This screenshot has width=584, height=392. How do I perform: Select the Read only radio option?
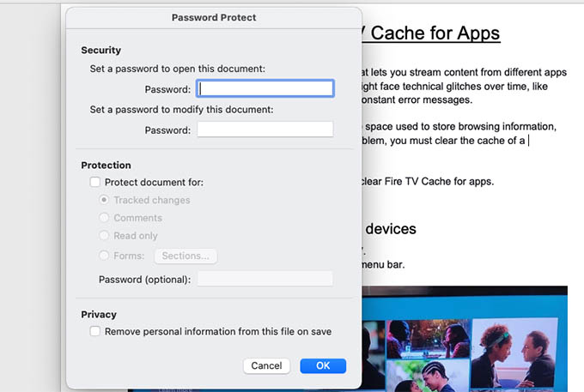point(104,236)
